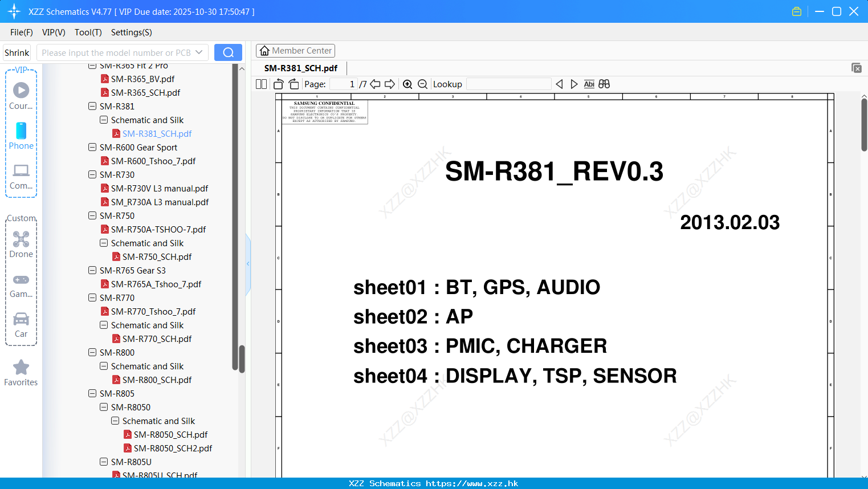The height and width of the screenshot is (489, 868).
Task: Open the File(F) menu
Action: (22, 32)
